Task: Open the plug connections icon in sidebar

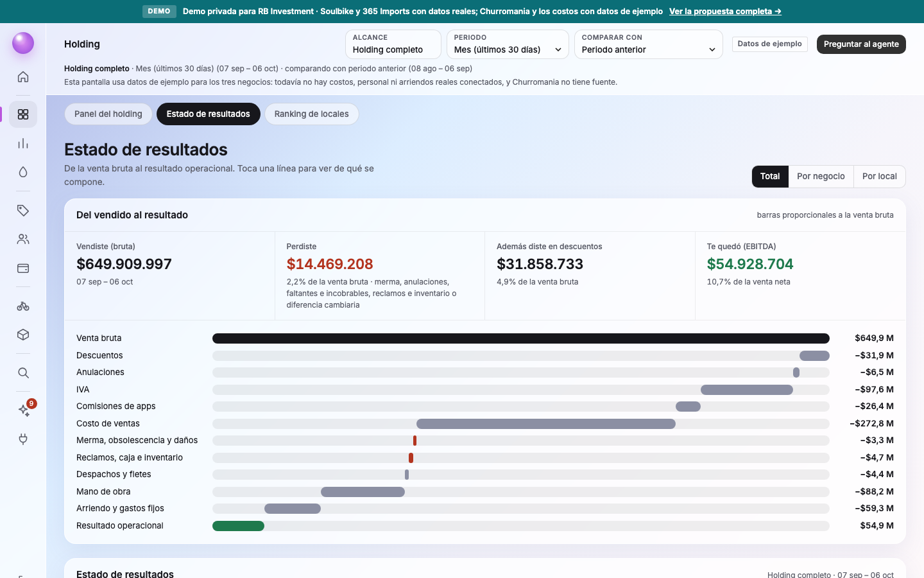Action: click(x=23, y=439)
